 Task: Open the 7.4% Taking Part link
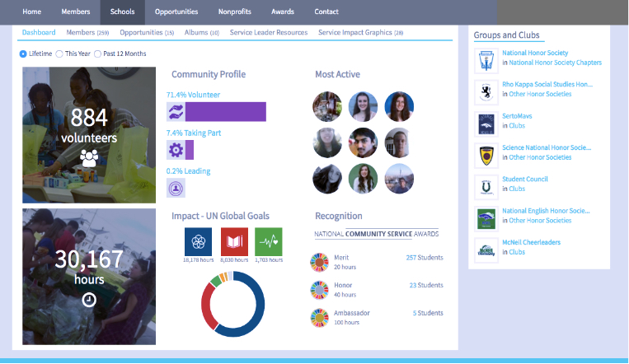(x=194, y=133)
